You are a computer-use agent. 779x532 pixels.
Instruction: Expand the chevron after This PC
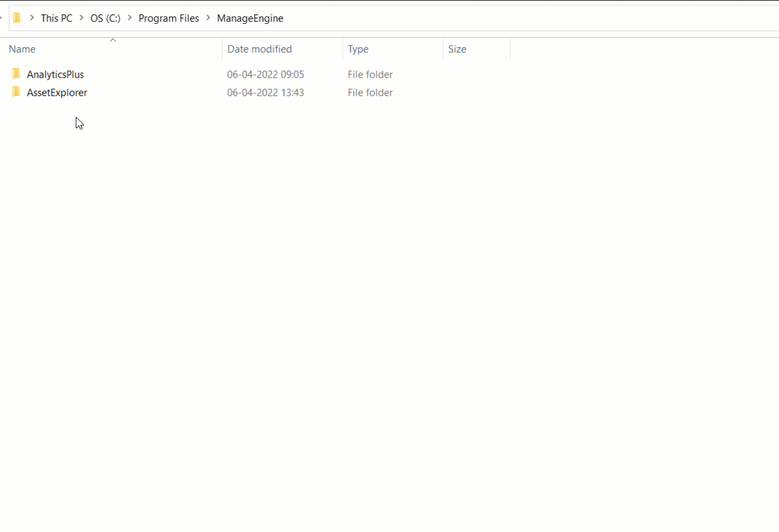coord(81,18)
